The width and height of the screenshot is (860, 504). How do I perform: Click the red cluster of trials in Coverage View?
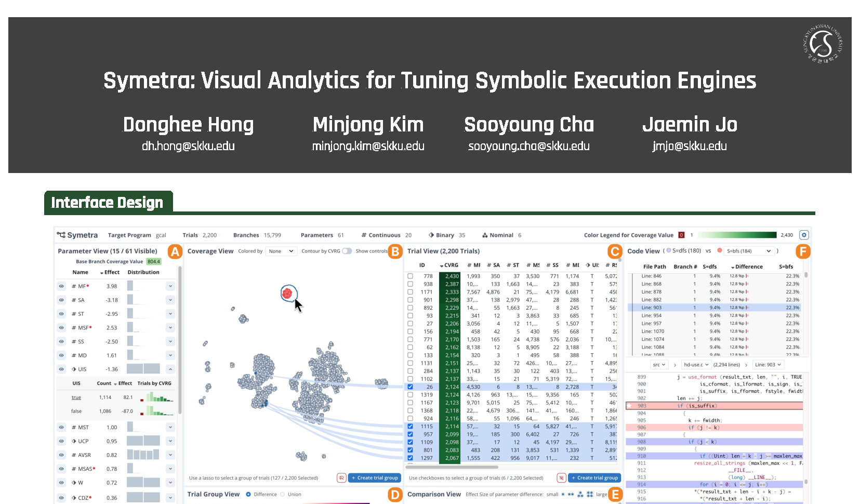pos(287,294)
